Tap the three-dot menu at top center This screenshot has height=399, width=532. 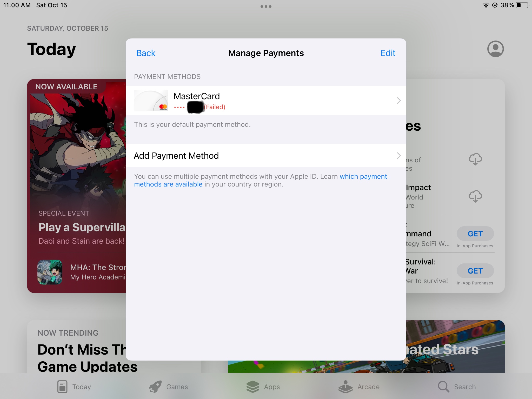click(265, 6)
